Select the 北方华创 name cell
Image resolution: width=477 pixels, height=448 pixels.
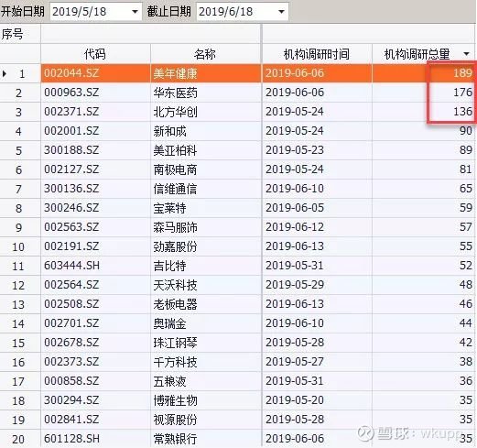[x=205, y=112]
